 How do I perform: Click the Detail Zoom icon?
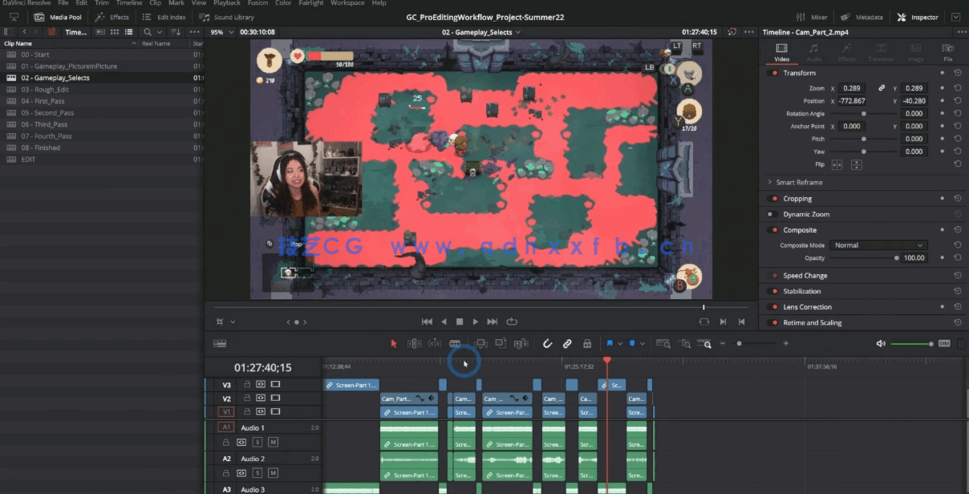click(684, 344)
